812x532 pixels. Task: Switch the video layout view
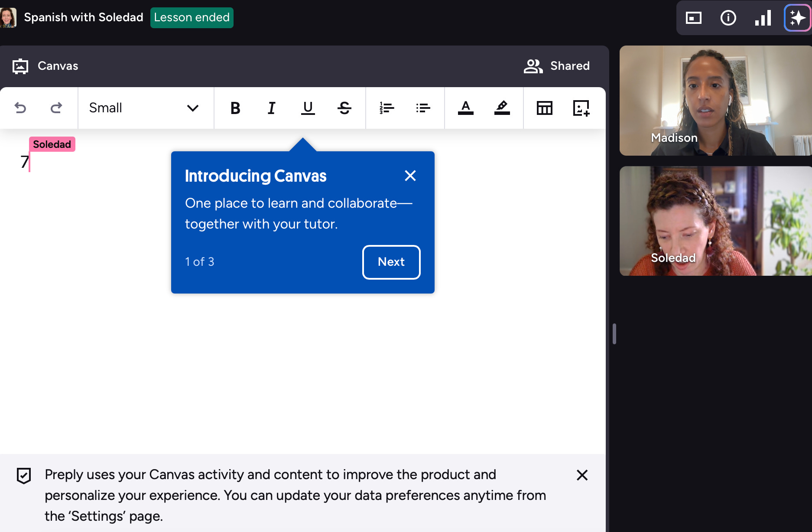pyautogui.click(x=694, y=18)
